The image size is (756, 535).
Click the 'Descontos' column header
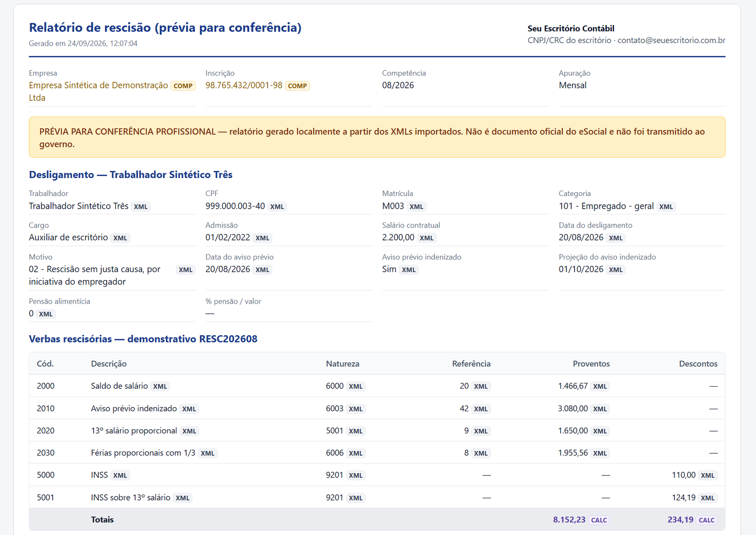[698, 364]
